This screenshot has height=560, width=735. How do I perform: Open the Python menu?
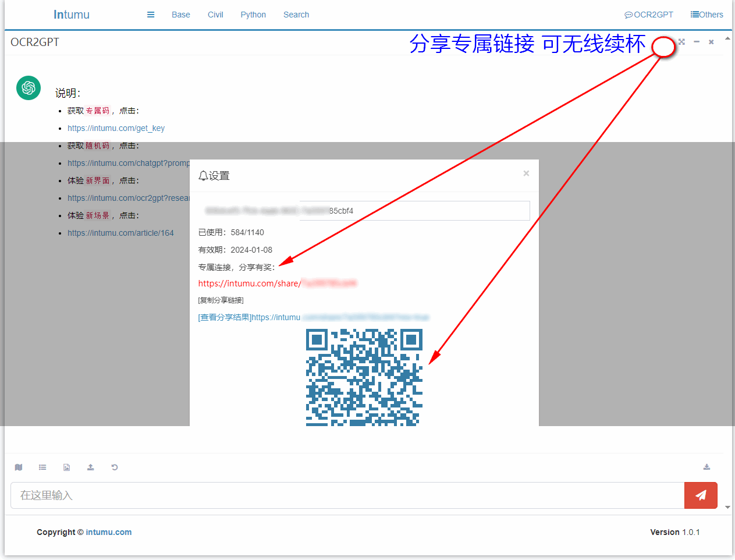(253, 15)
